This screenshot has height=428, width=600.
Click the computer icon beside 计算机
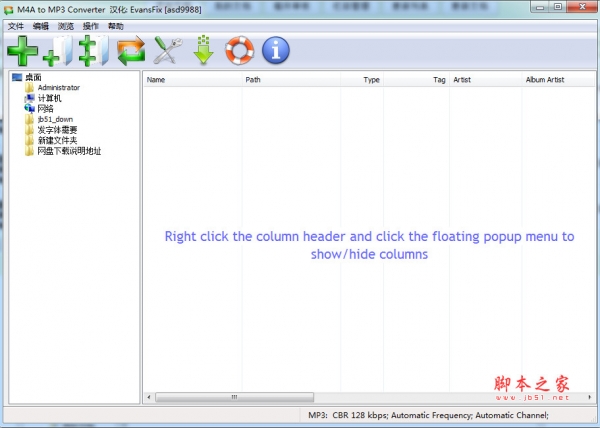(x=29, y=98)
